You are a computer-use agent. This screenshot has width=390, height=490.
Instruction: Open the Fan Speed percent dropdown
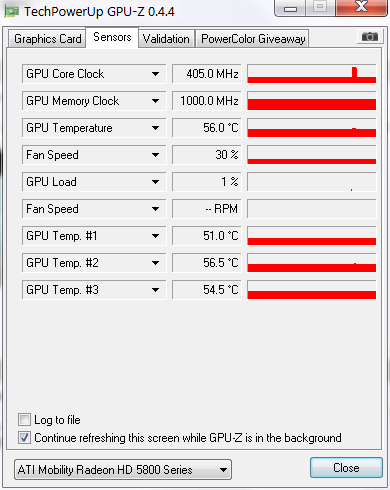[94, 155]
